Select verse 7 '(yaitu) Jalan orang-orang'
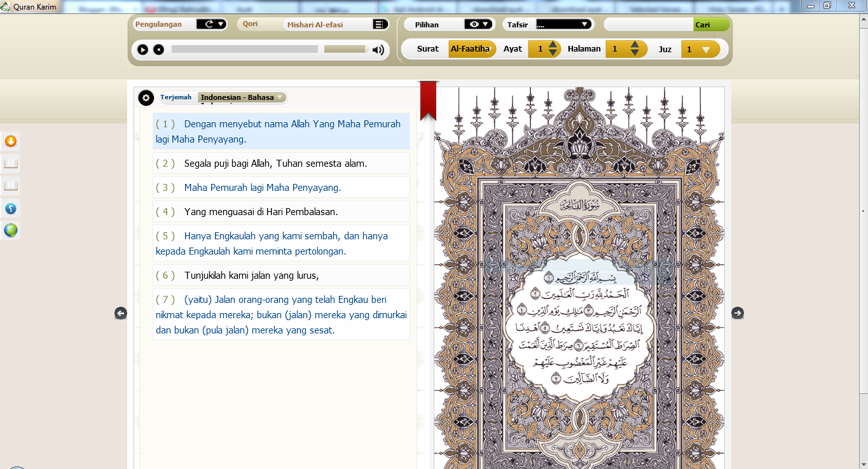 coord(281,315)
